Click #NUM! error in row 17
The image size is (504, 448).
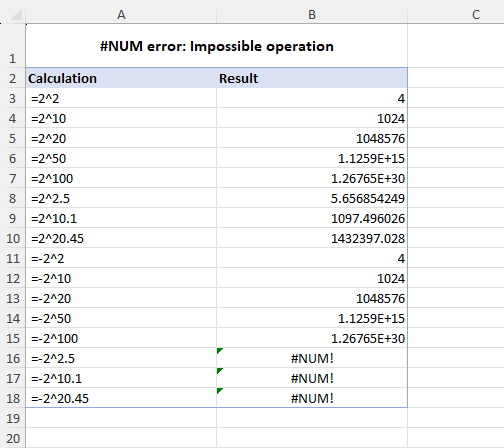(312, 378)
